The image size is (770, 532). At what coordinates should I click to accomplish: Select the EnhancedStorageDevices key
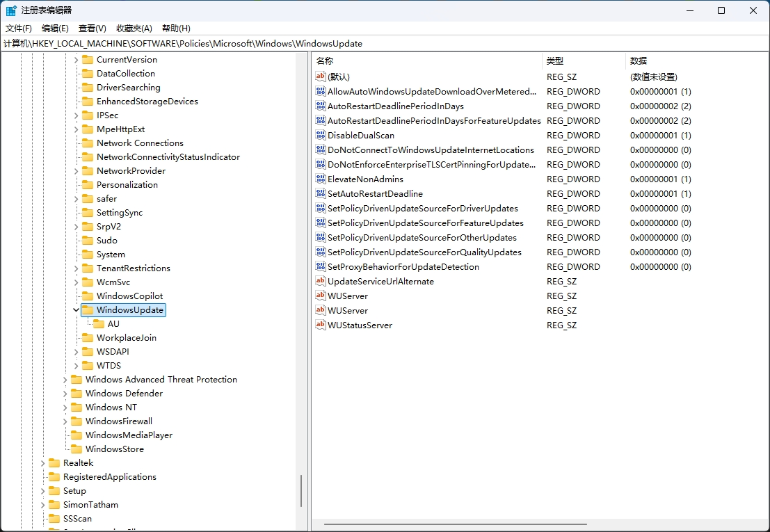click(147, 101)
